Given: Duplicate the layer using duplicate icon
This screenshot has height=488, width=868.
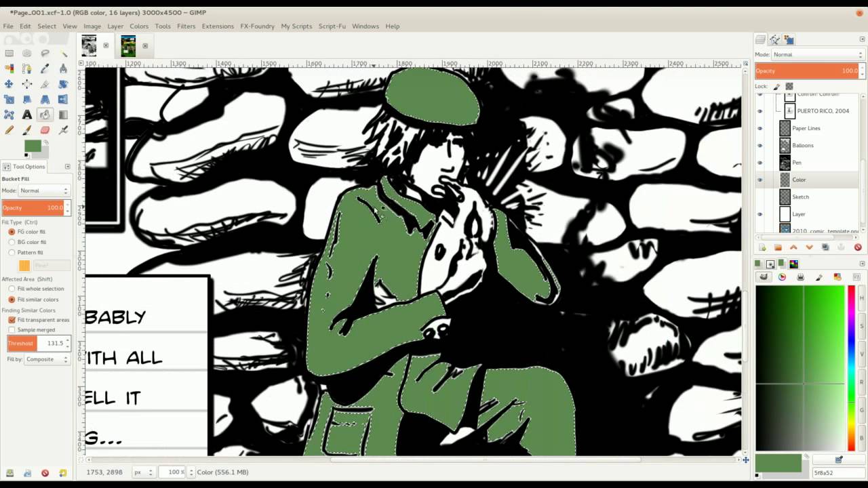Looking at the screenshot, I should [825, 247].
